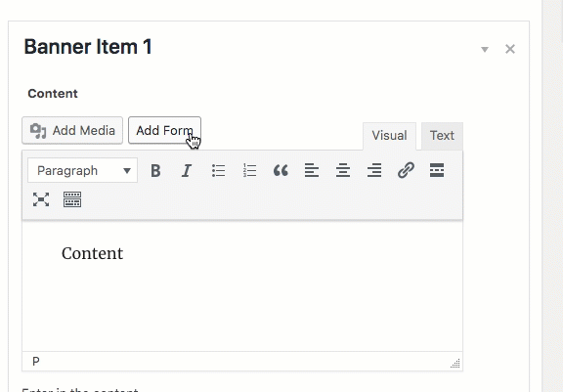Insert Read More tag

437,170
